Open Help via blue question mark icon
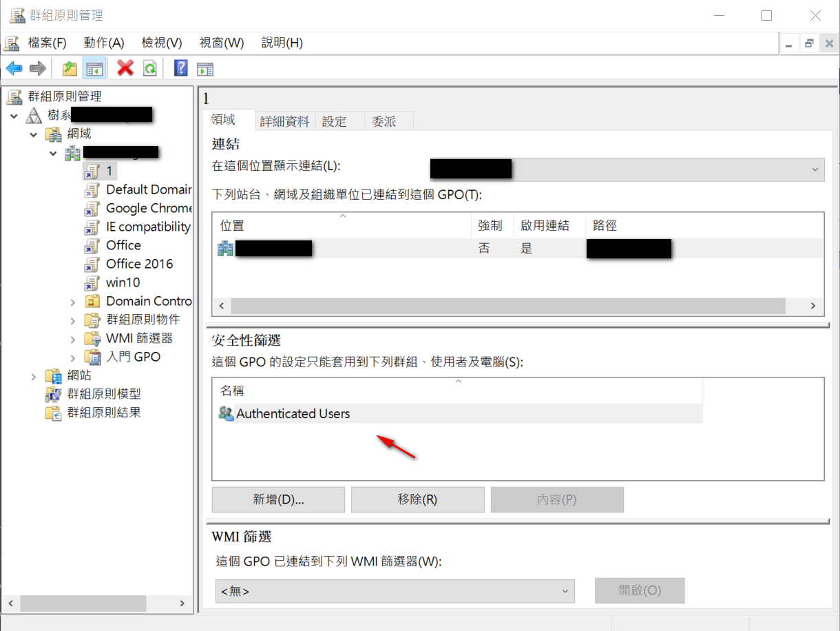The width and height of the screenshot is (840, 631). click(x=181, y=68)
